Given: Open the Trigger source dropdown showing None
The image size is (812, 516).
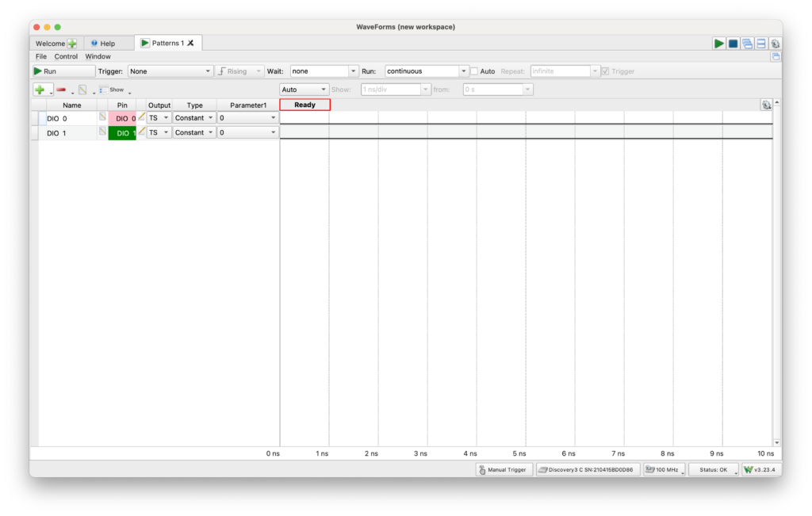Looking at the screenshot, I should (x=170, y=71).
